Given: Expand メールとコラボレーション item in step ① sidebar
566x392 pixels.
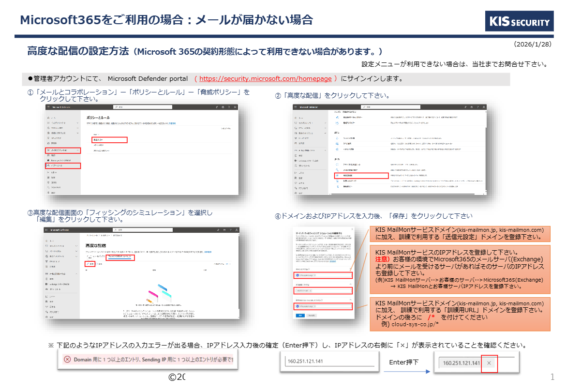Looking at the screenshot, I should click(63, 150).
